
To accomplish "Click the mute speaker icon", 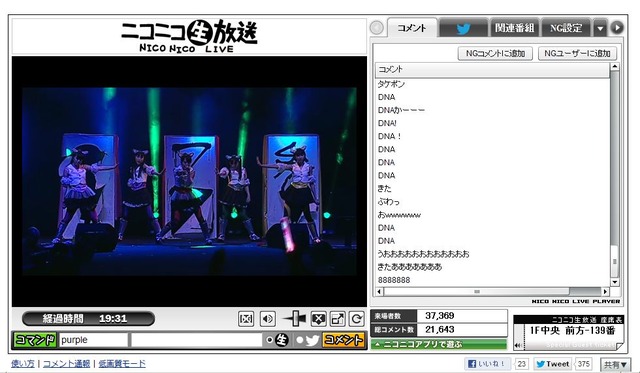I will coord(268,319).
